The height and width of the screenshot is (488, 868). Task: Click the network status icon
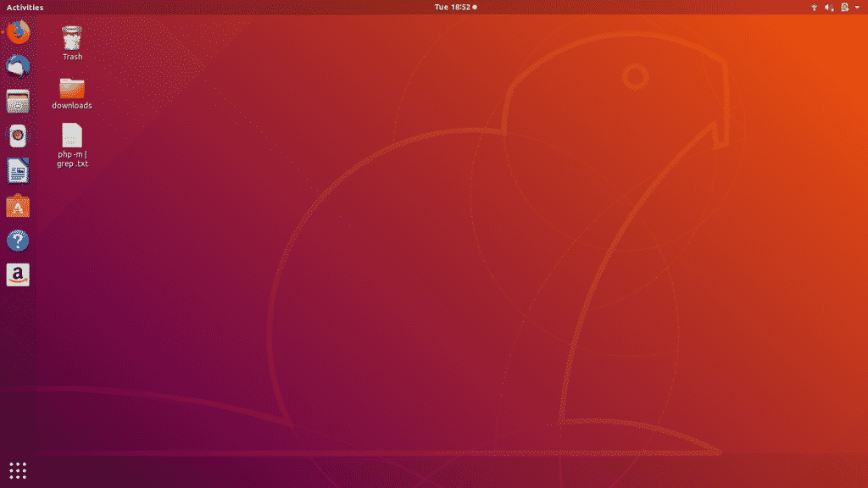[x=814, y=8]
